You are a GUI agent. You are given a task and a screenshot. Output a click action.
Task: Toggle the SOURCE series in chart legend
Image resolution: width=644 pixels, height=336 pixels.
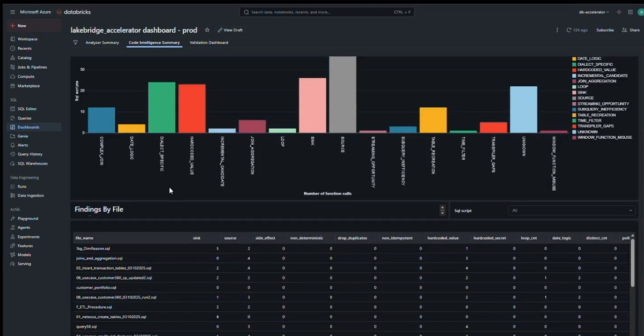coord(586,98)
